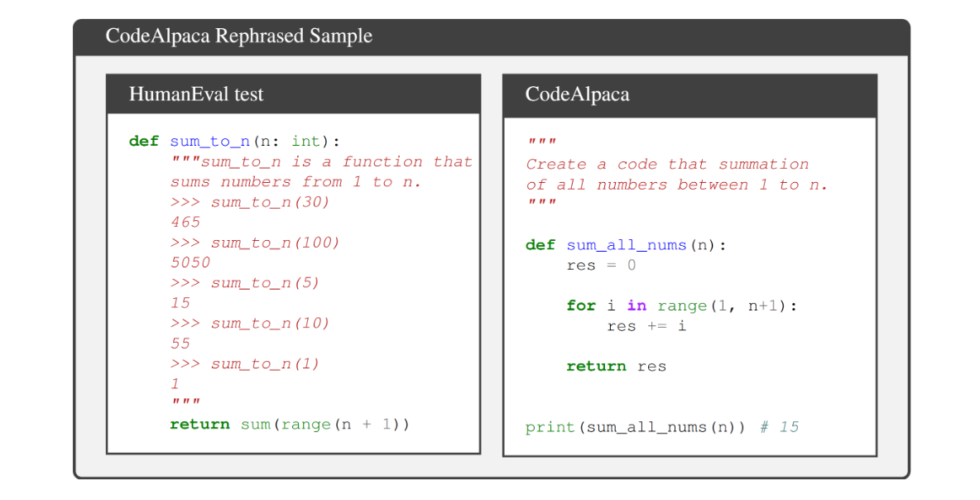This screenshot has width=980, height=500.
Task: Click the expected output 465
Action: tap(185, 222)
